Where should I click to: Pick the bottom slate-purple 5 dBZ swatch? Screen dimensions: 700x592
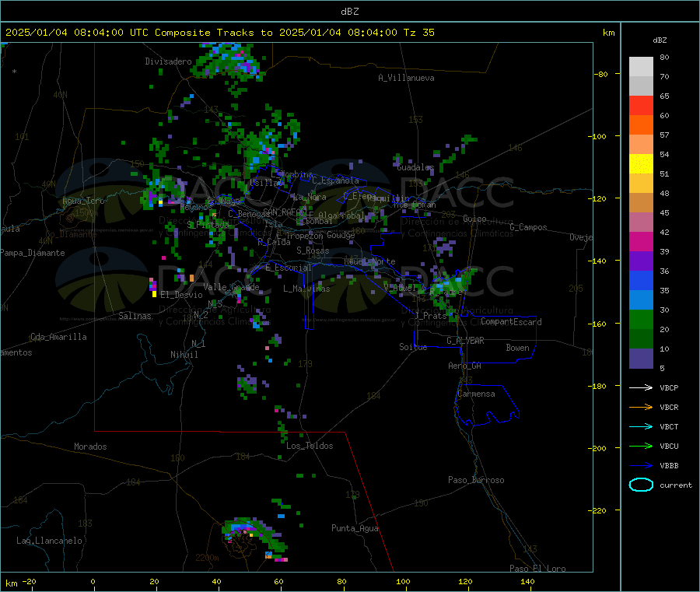click(641, 359)
